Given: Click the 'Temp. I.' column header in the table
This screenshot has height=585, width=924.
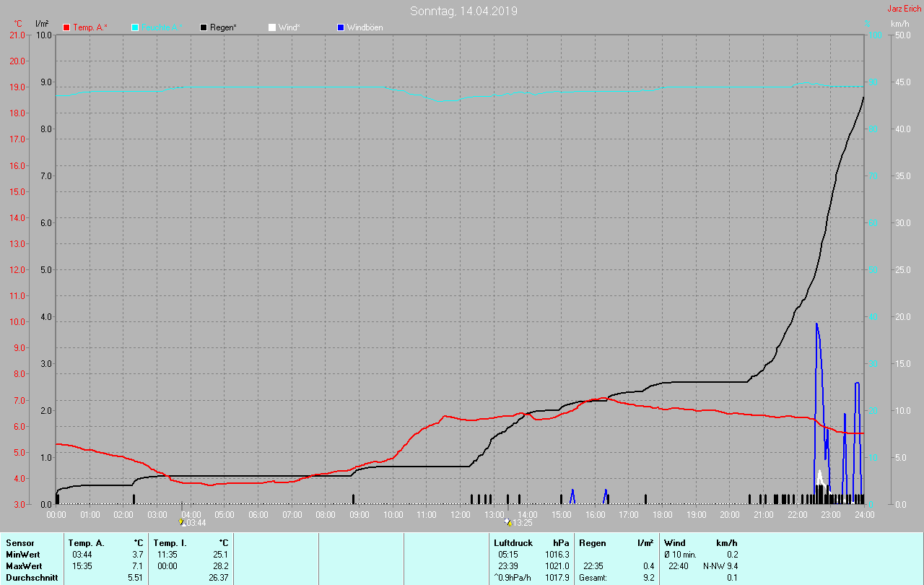Looking at the screenshot, I should pos(170,543).
